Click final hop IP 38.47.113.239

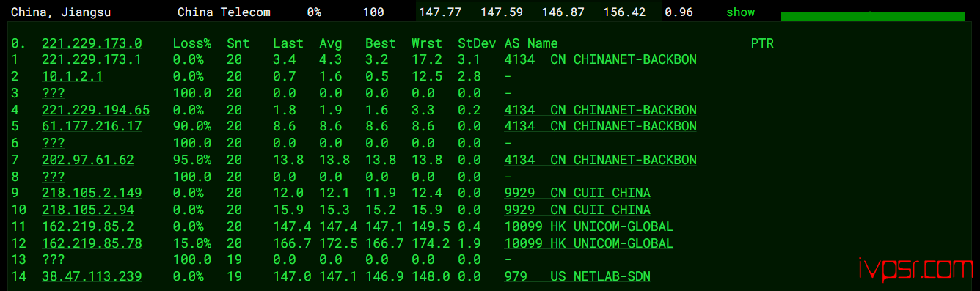pyautogui.click(x=92, y=276)
